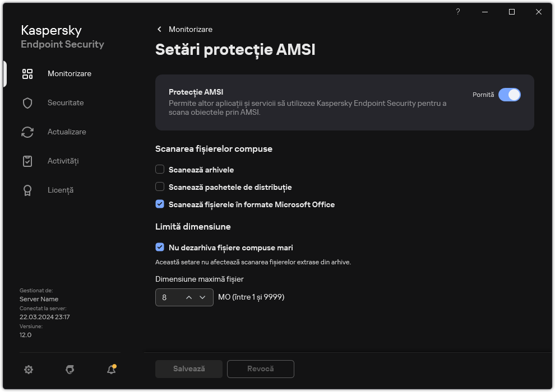Turn off the Protecție AMSI toggle
This screenshot has height=392, width=555.
tap(509, 95)
